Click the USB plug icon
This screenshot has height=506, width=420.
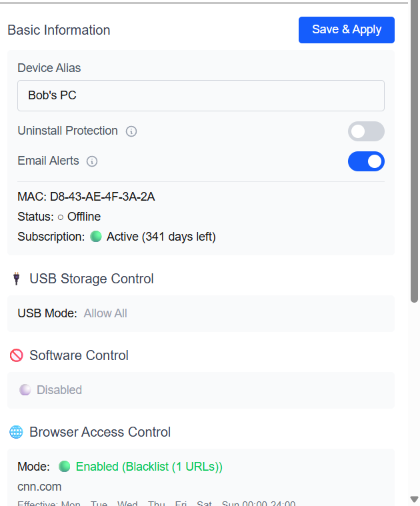[16, 279]
